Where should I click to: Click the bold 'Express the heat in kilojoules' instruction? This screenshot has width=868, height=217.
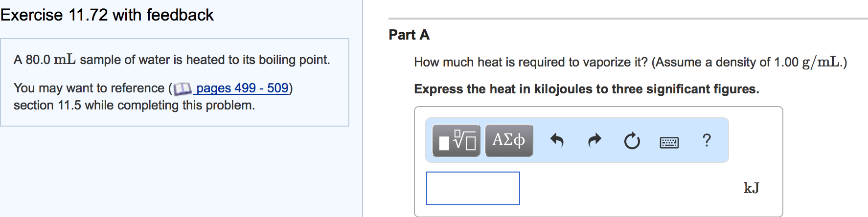pyautogui.click(x=587, y=89)
